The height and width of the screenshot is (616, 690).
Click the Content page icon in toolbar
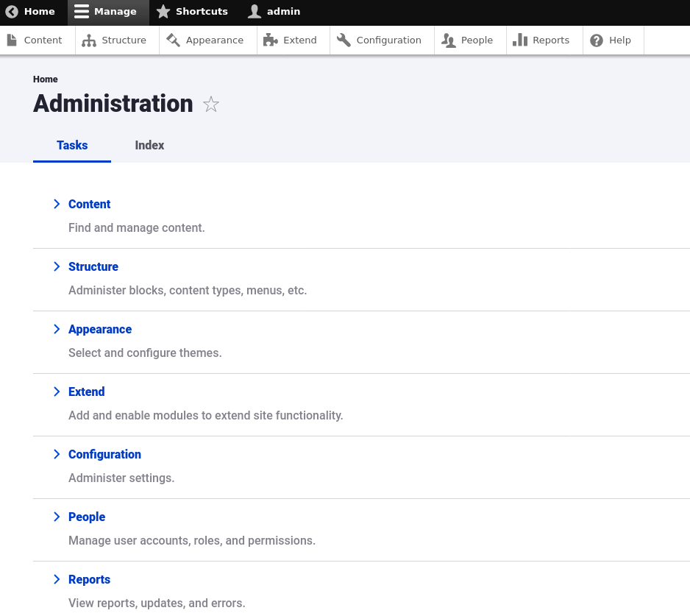pyautogui.click(x=12, y=40)
